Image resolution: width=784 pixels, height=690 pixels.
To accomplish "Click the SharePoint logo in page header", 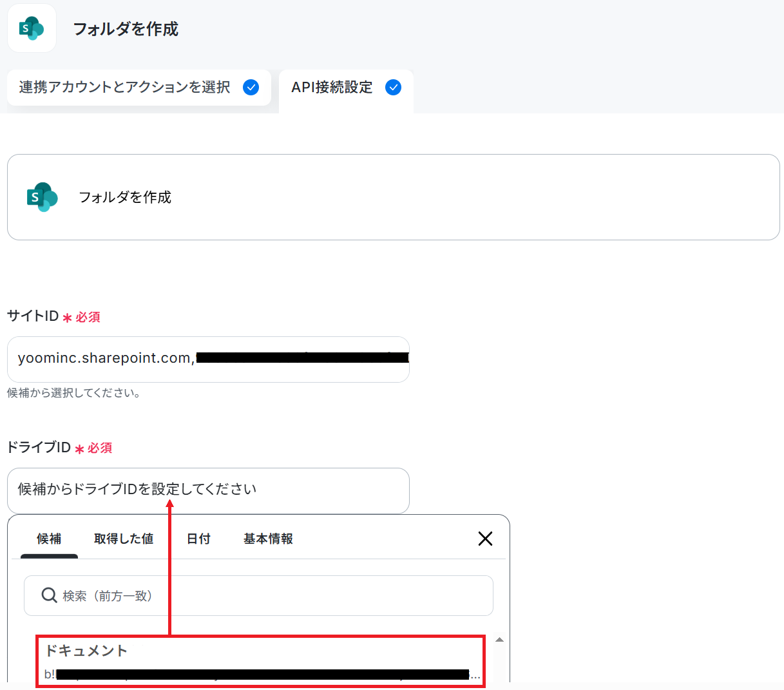I will (32, 28).
